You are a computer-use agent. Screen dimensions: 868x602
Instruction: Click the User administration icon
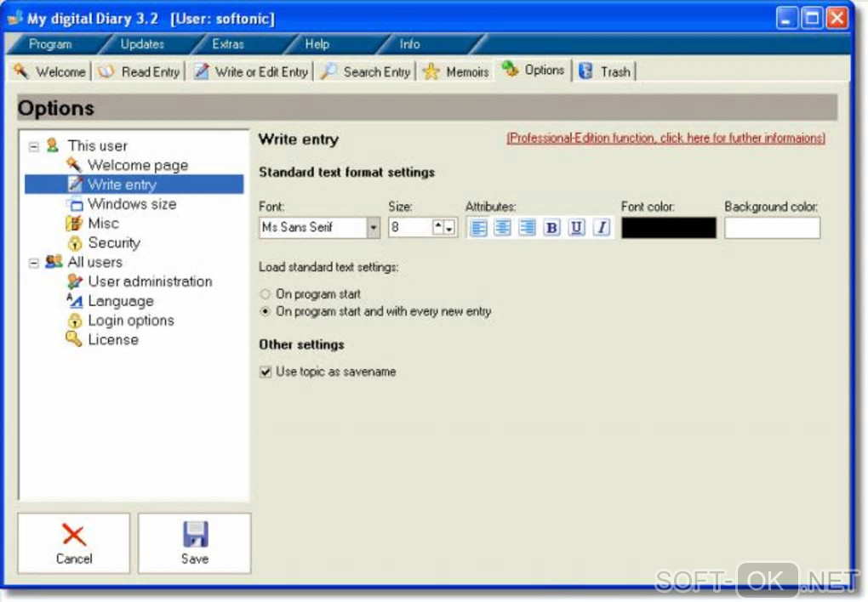coord(75,281)
